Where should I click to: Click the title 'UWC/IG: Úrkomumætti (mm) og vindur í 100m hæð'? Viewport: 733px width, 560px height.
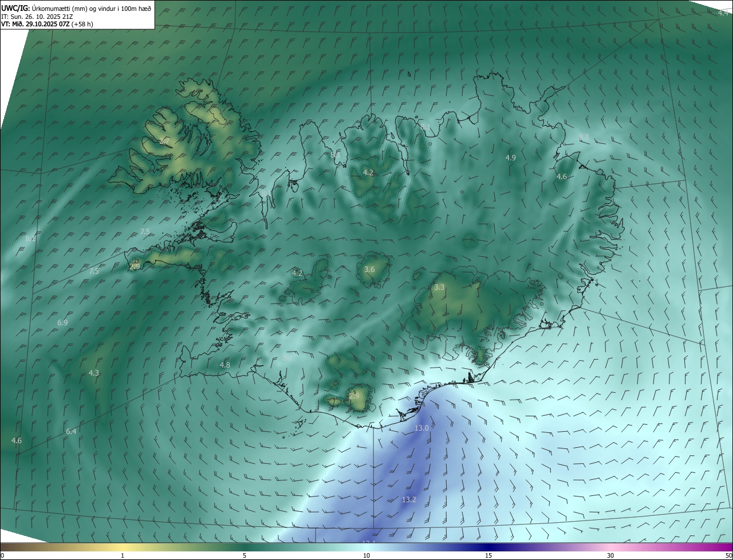point(76,9)
